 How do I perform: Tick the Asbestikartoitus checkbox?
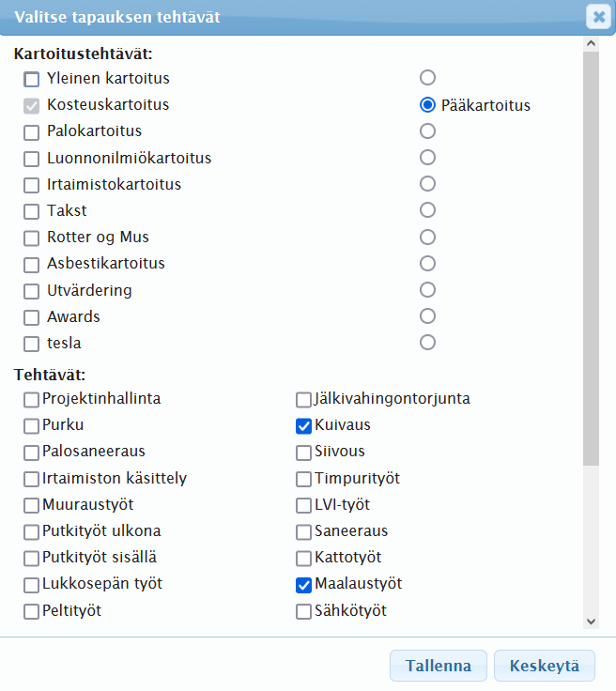tap(32, 265)
